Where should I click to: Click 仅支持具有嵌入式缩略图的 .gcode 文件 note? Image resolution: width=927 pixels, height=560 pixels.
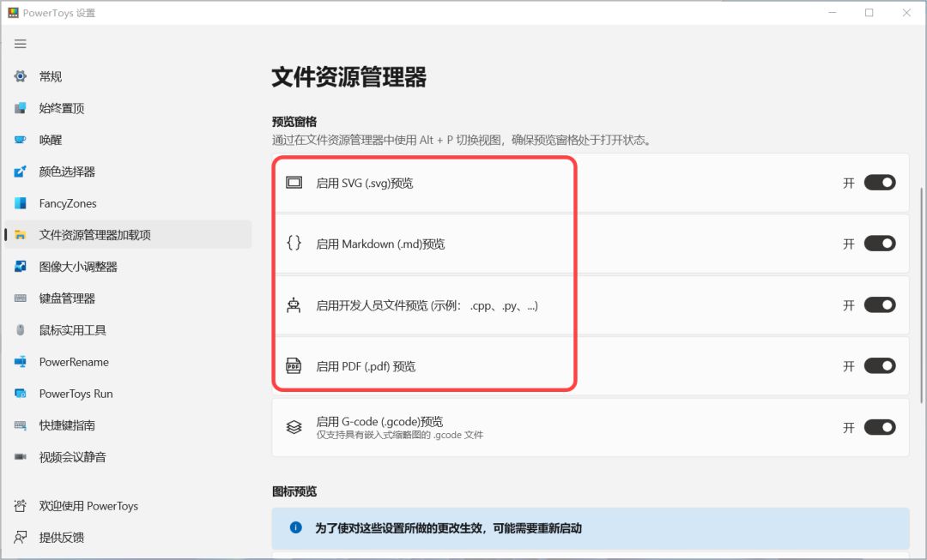[x=400, y=435]
